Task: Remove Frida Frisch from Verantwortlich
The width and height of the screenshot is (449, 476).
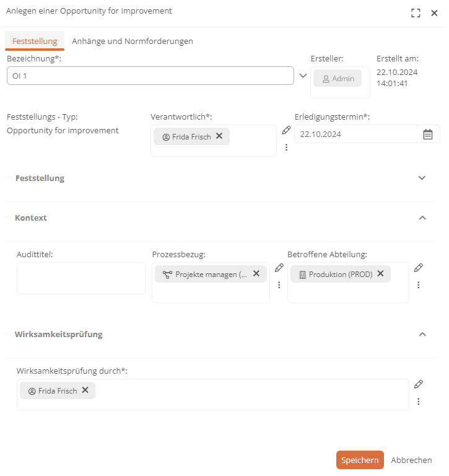Action: click(219, 136)
